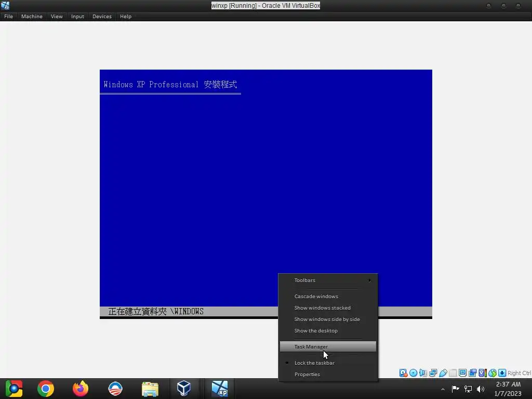The height and width of the screenshot is (399, 532).
Task: Click the shared folders status icon
Action: 453,373
